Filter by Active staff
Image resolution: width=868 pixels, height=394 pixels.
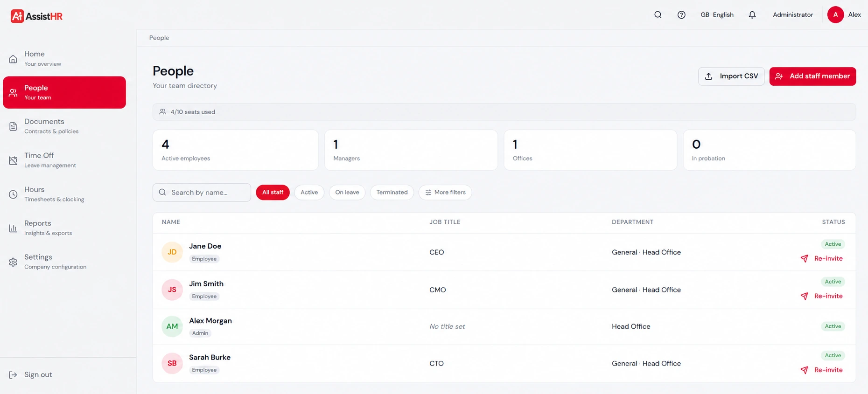click(x=309, y=192)
